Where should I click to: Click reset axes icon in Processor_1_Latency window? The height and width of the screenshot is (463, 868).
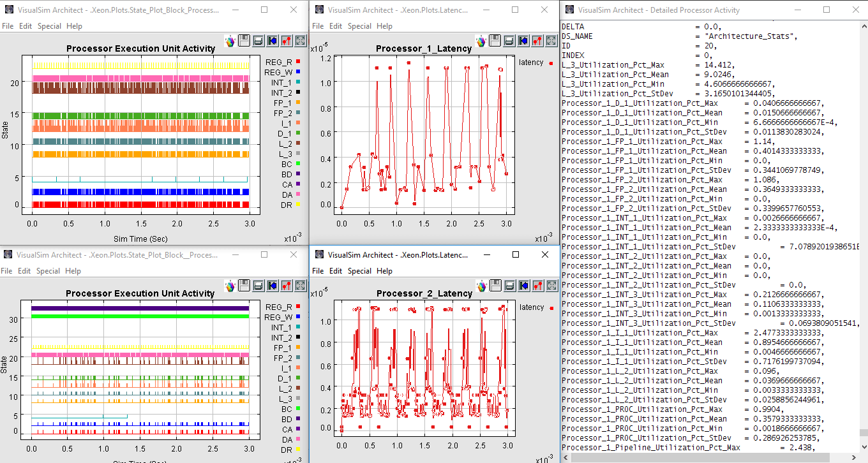(523, 41)
